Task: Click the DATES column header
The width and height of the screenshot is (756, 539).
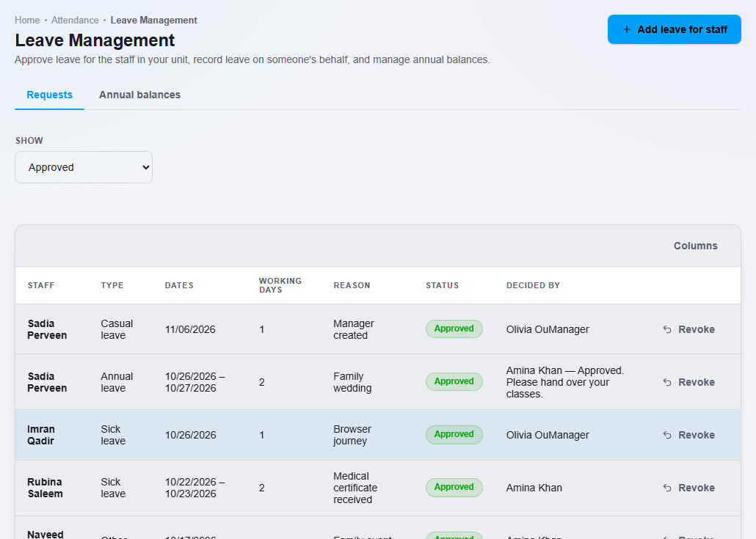Action: click(x=179, y=286)
